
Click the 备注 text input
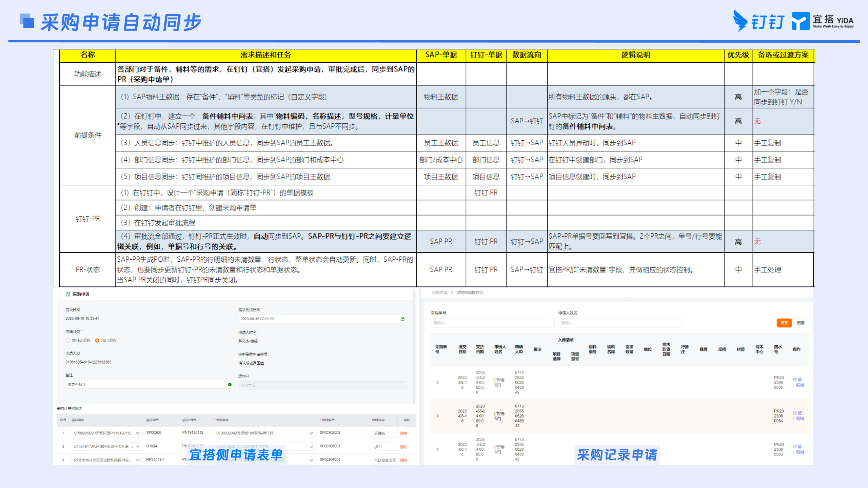pyautogui.click(x=149, y=385)
